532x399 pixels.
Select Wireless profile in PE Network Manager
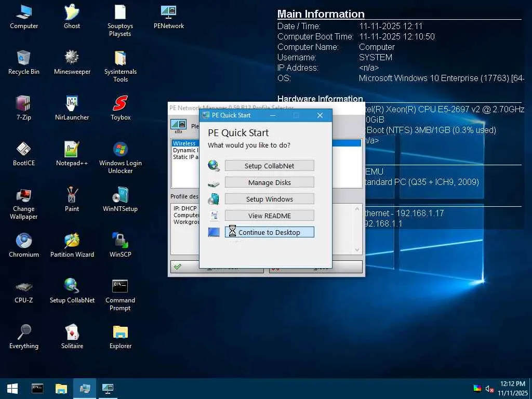click(x=185, y=143)
